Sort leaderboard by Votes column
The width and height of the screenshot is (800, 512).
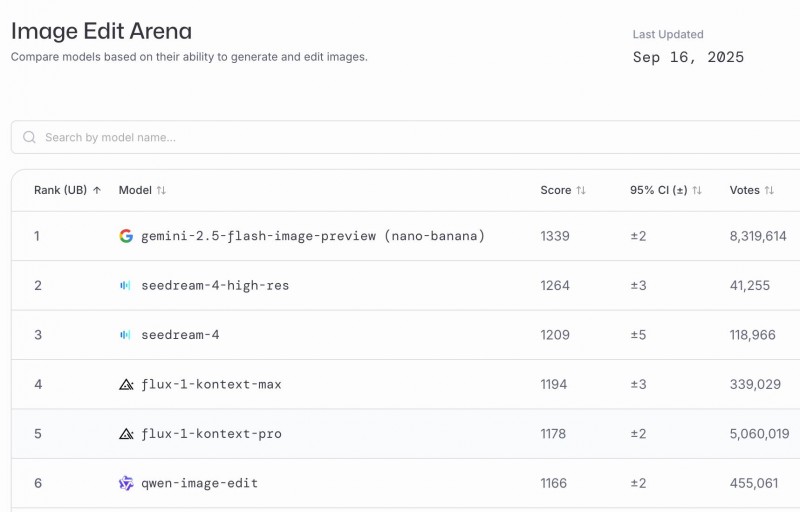(x=751, y=190)
